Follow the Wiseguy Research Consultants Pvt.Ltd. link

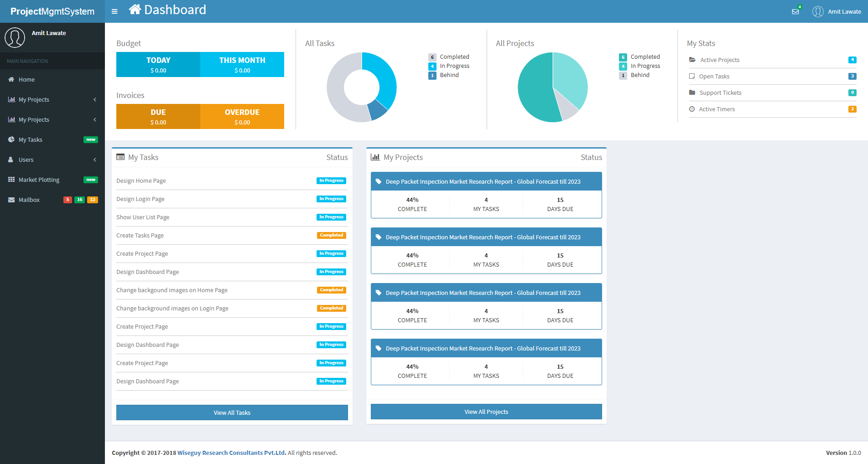coord(232,453)
